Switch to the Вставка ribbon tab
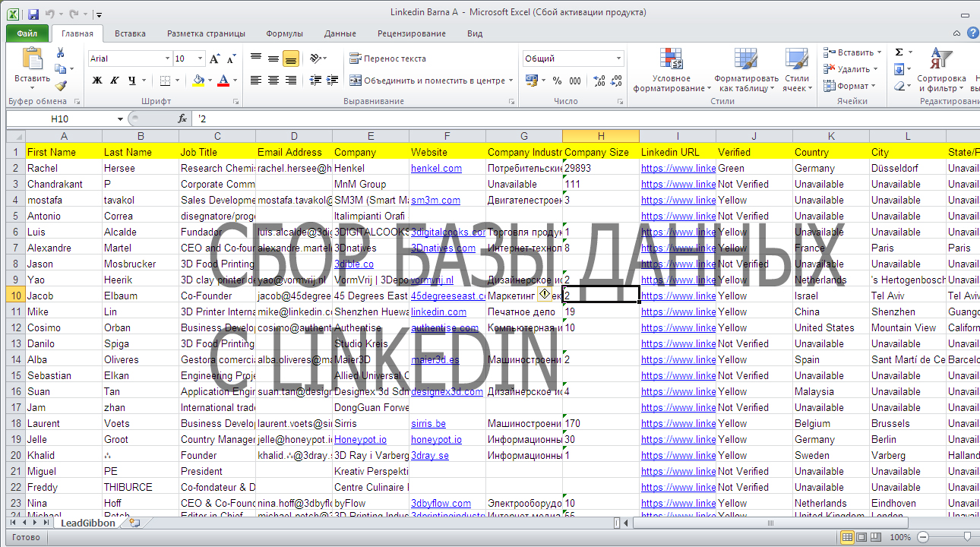 (130, 33)
